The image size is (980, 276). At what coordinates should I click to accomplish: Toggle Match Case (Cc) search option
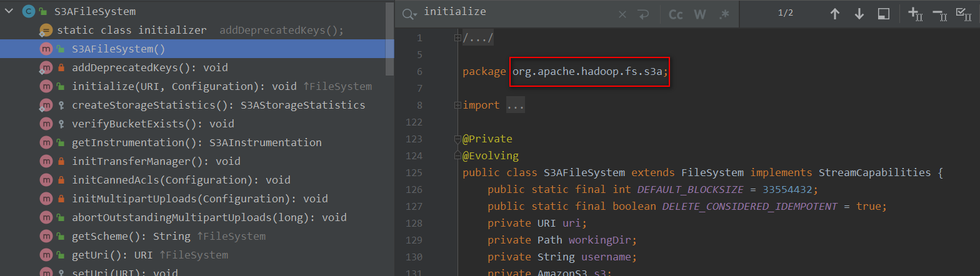(x=676, y=14)
